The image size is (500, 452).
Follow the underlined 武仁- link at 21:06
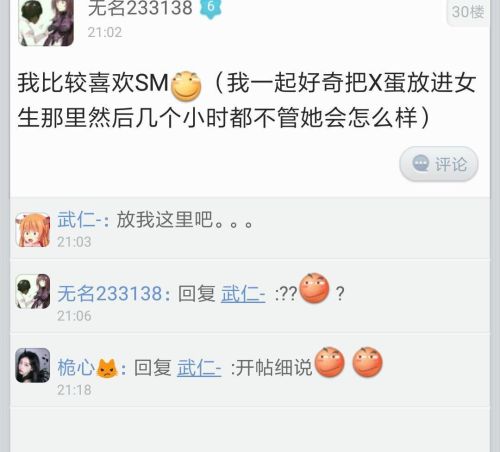point(243,294)
